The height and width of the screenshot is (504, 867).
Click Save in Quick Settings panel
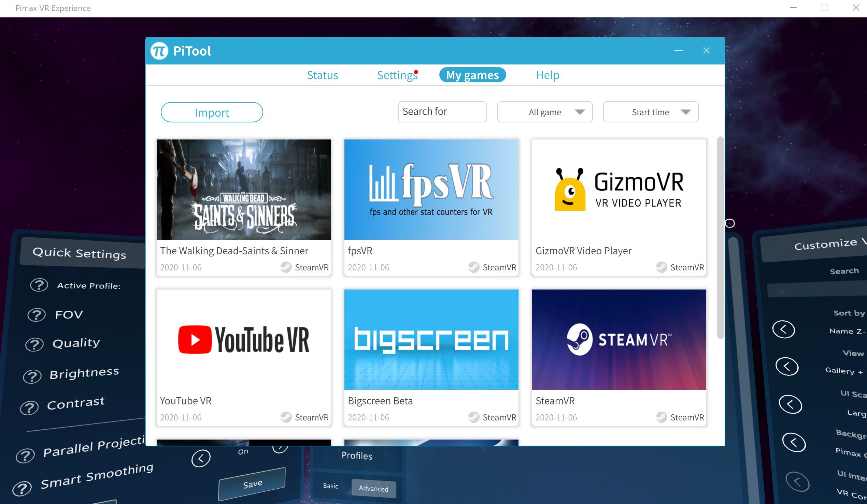(x=252, y=484)
